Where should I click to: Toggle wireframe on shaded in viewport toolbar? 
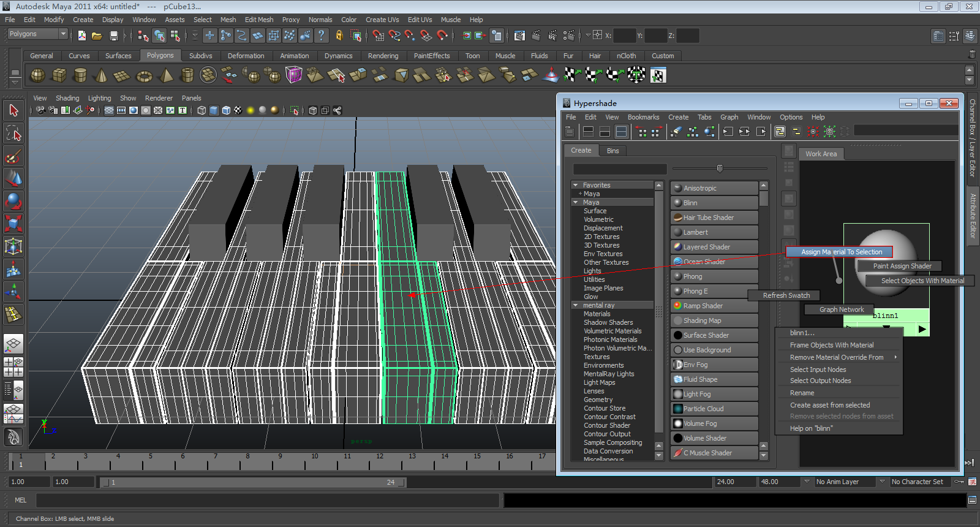226,110
